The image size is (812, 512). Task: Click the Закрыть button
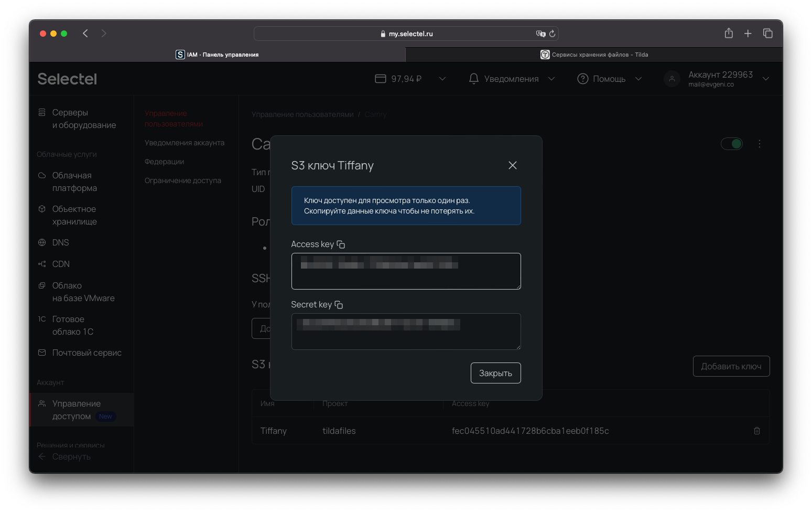click(495, 373)
